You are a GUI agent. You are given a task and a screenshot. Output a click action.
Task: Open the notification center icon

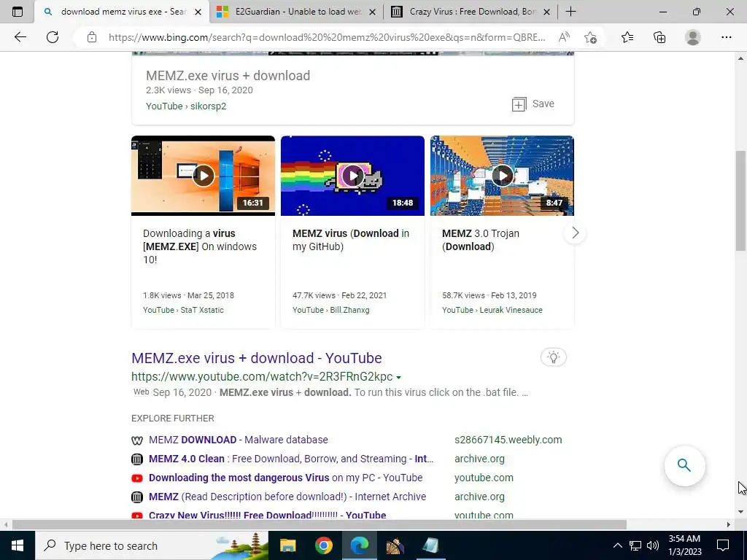click(723, 545)
